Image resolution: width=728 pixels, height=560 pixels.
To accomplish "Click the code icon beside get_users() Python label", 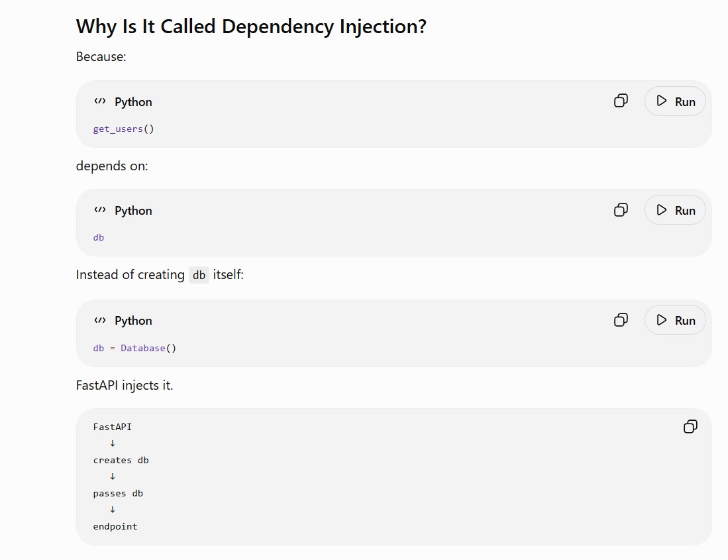I will click(100, 101).
